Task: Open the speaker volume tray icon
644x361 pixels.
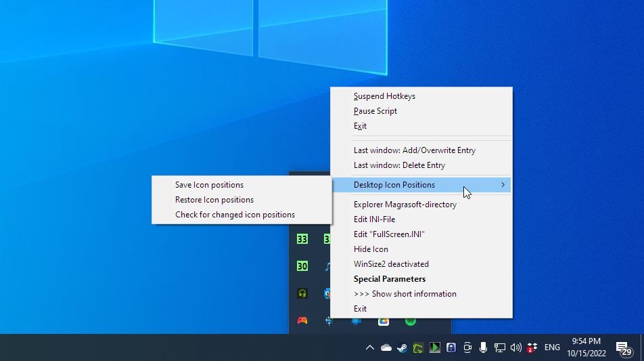Action: pos(516,348)
